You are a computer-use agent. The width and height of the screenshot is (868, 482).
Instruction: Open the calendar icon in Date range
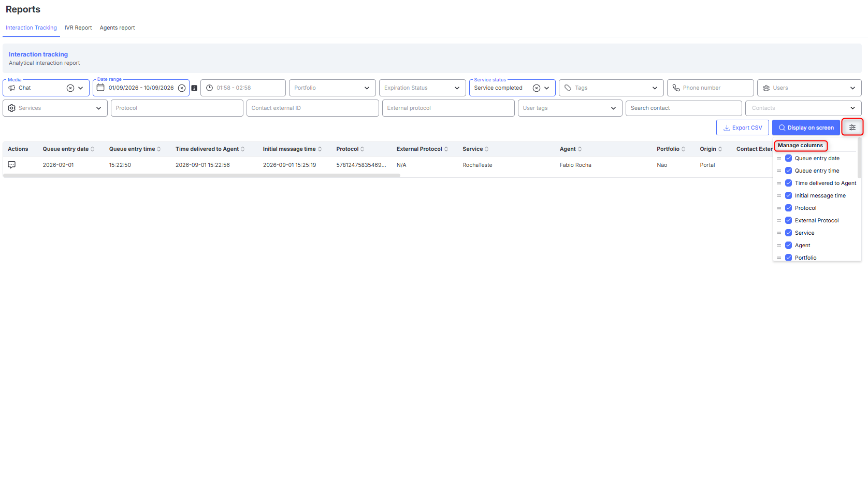100,88
